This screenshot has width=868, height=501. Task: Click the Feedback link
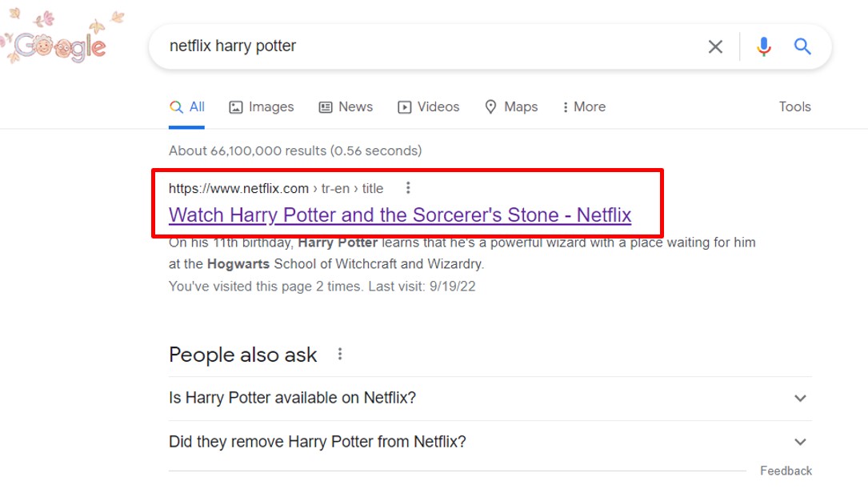(786, 471)
